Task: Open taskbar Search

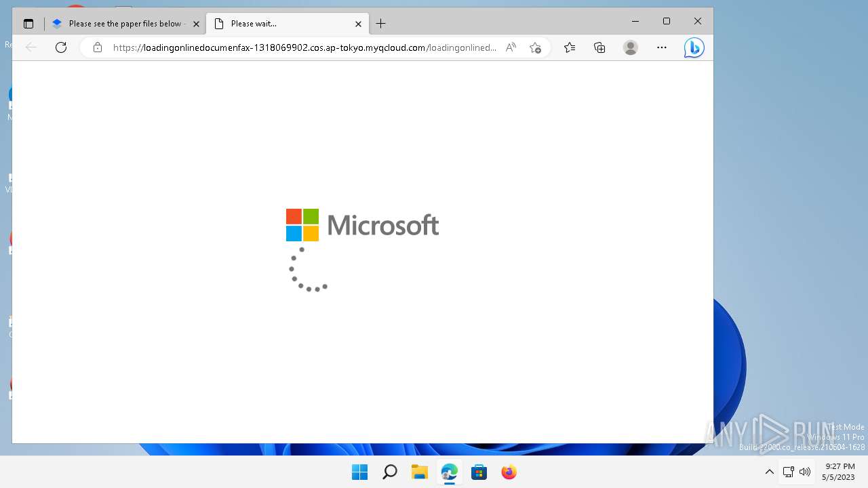Action: click(389, 472)
